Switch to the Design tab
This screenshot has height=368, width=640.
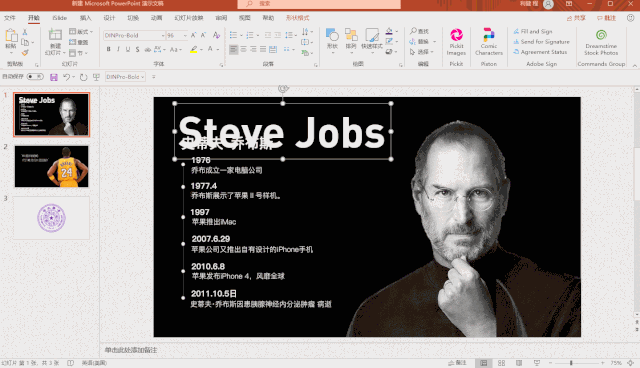click(109, 18)
